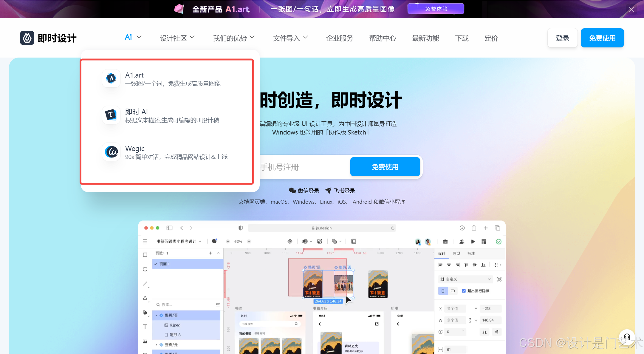Click the A1.art product icon
The image size is (644, 354).
point(111,78)
